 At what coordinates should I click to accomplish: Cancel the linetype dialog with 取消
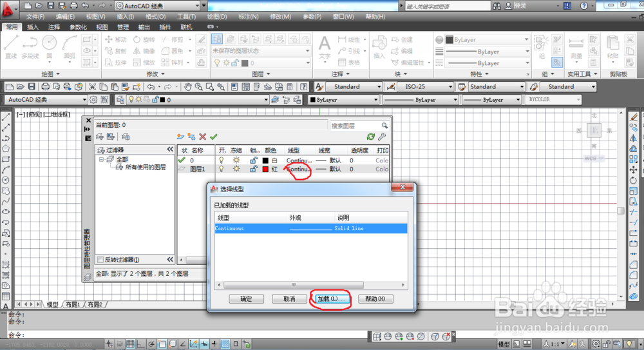(289, 298)
